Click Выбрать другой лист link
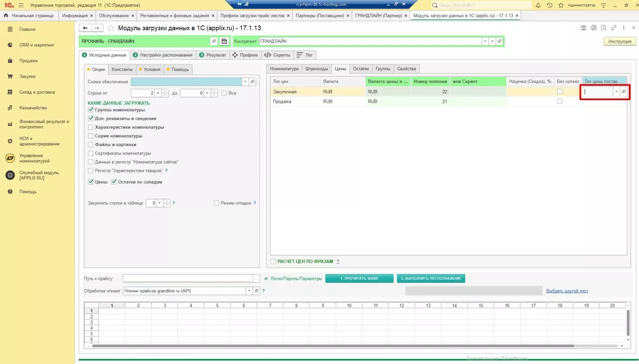The height and width of the screenshot is (364, 639). tap(567, 291)
